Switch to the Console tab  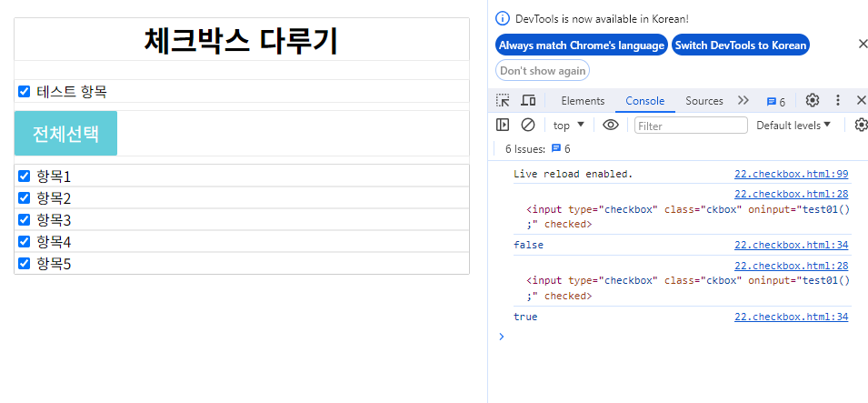pyautogui.click(x=645, y=101)
